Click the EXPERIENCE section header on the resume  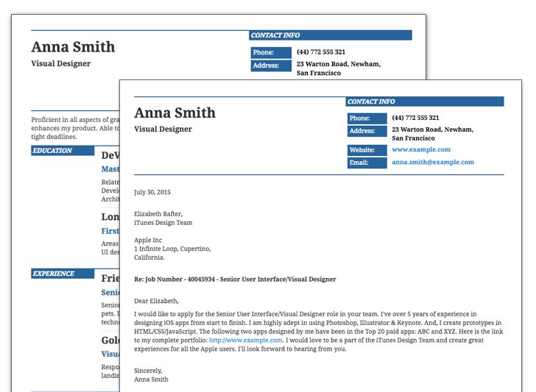tap(63, 274)
